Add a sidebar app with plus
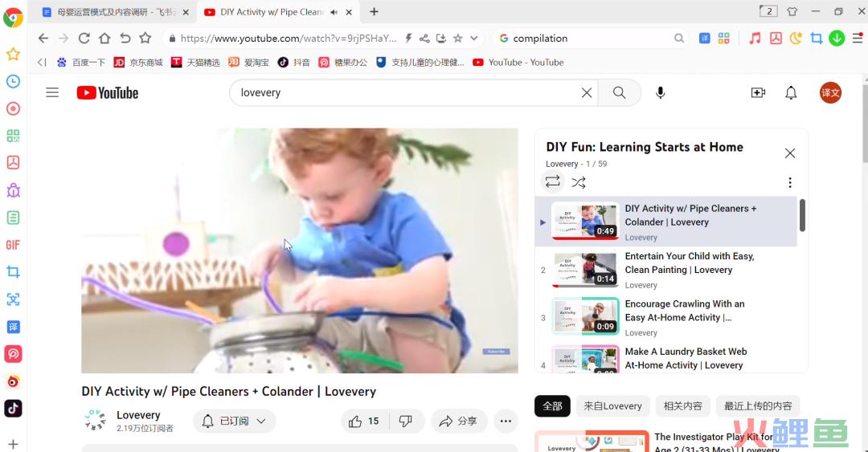 tap(14, 444)
